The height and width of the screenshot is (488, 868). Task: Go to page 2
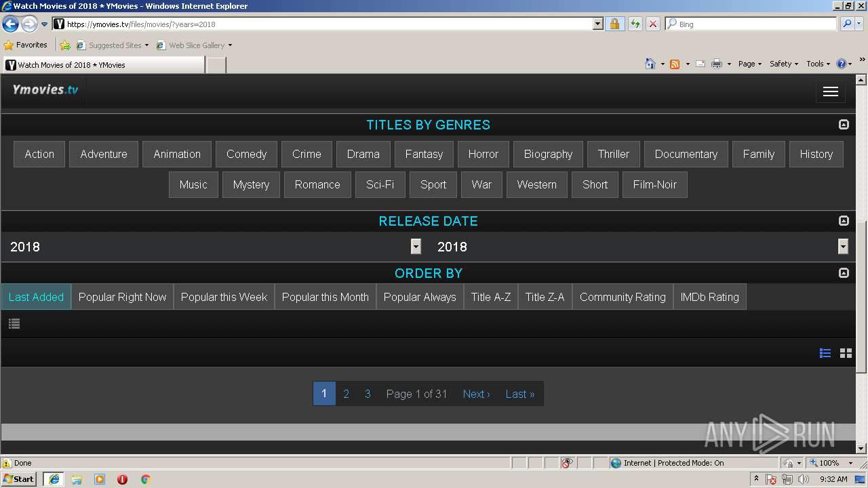(346, 394)
